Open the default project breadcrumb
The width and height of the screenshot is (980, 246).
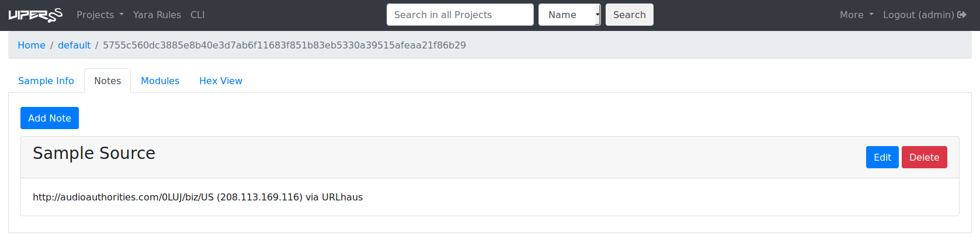pos(74,45)
